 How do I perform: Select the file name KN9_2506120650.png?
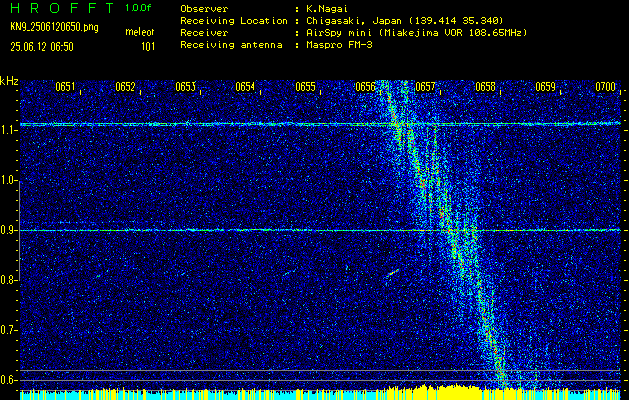54,27
